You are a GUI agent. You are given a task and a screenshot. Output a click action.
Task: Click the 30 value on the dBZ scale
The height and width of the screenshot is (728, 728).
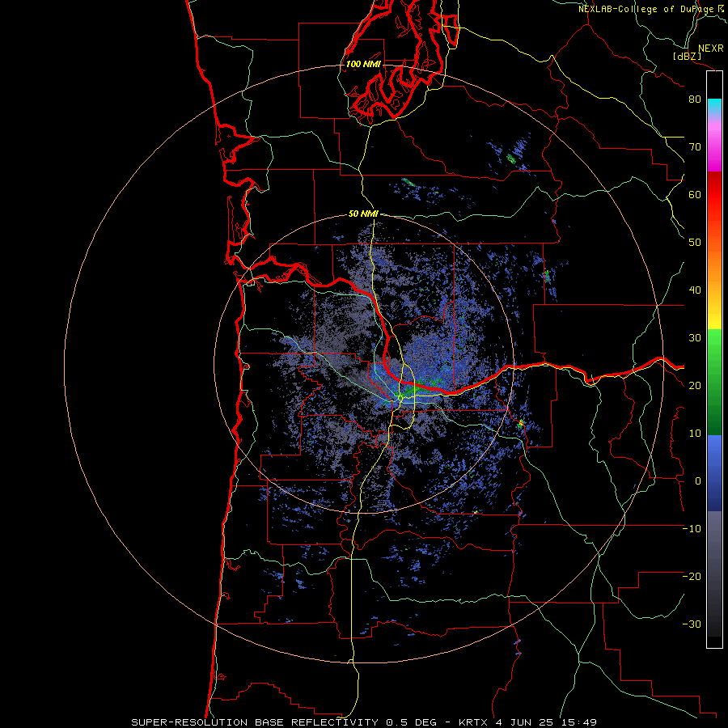(x=695, y=338)
